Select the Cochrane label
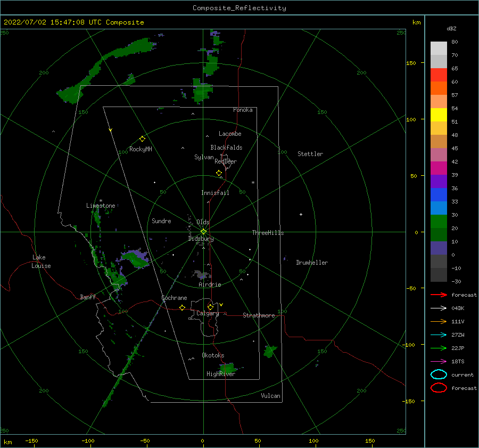 pos(174,298)
